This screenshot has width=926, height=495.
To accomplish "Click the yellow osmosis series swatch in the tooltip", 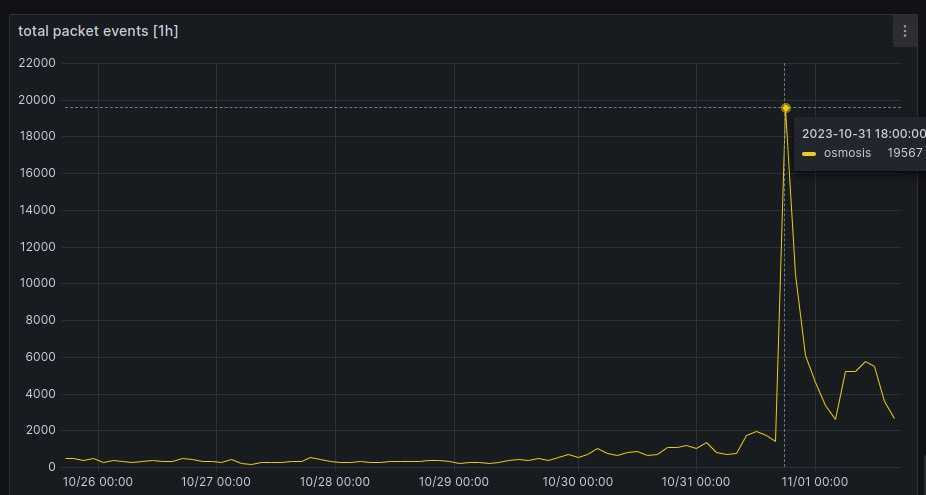I will pos(809,154).
